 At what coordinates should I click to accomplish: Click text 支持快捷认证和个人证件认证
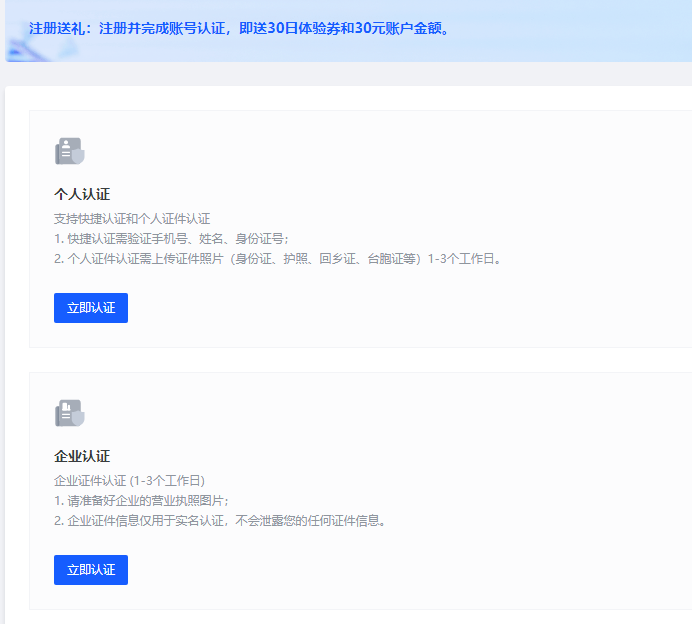click(x=132, y=218)
